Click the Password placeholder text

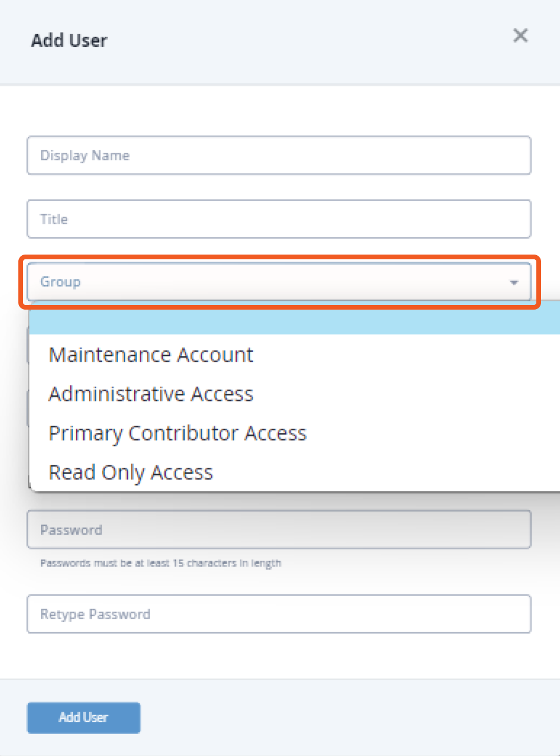point(71,530)
